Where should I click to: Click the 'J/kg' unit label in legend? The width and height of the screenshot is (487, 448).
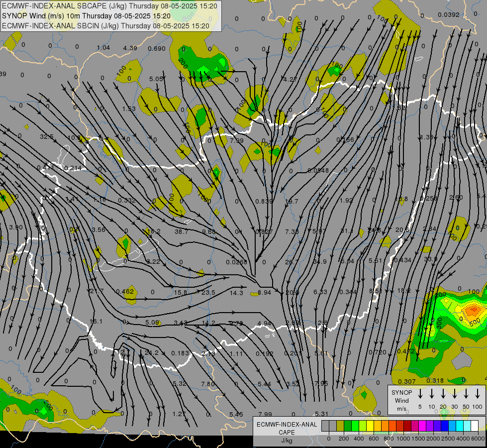(287, 441)
